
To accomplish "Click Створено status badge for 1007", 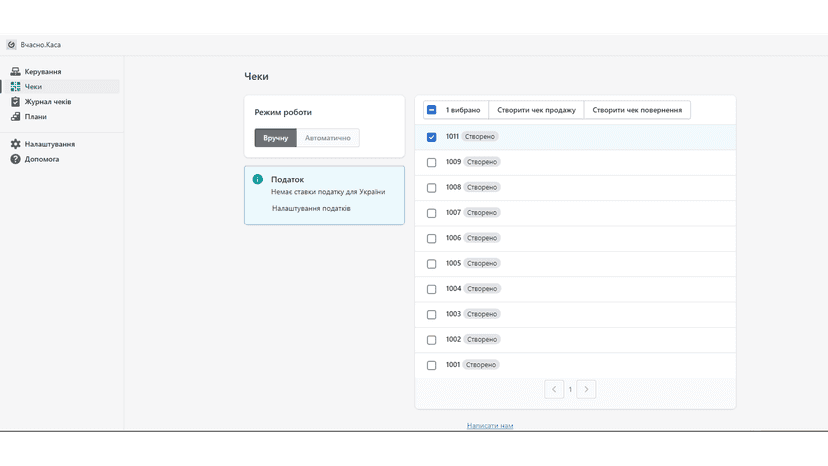I will click(482, 212).
